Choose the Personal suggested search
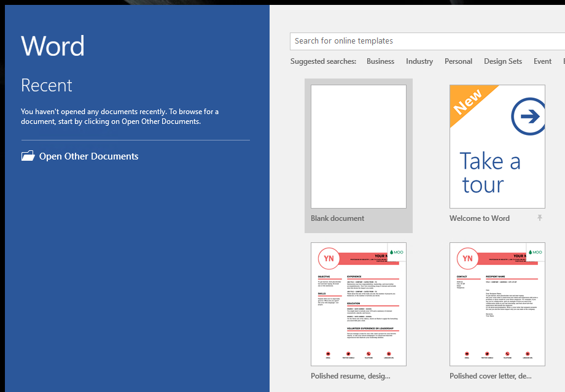 coord(458,61)
